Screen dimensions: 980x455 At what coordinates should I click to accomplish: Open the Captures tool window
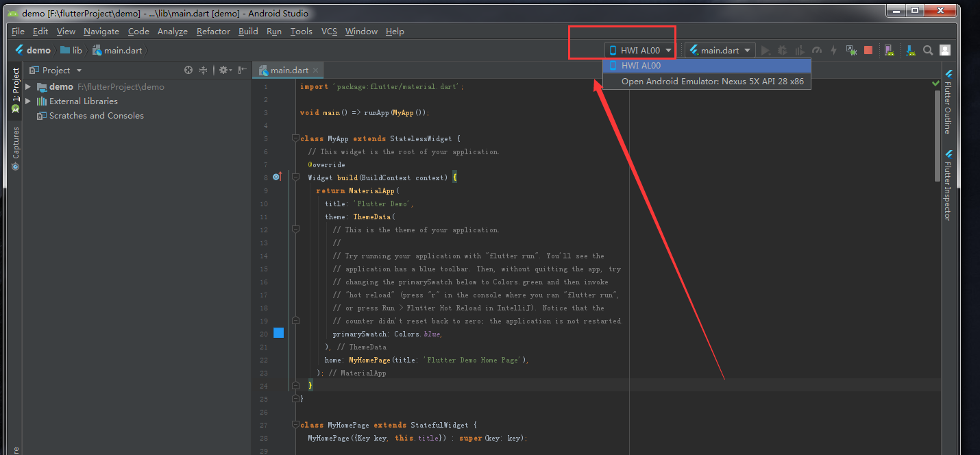click(15, 149)
